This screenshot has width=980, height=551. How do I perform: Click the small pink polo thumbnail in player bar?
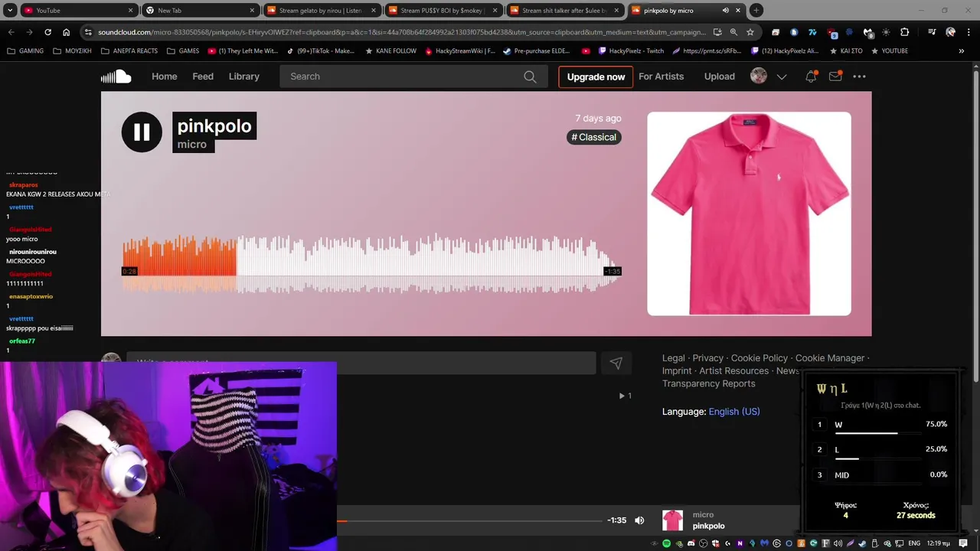[672, 520]
